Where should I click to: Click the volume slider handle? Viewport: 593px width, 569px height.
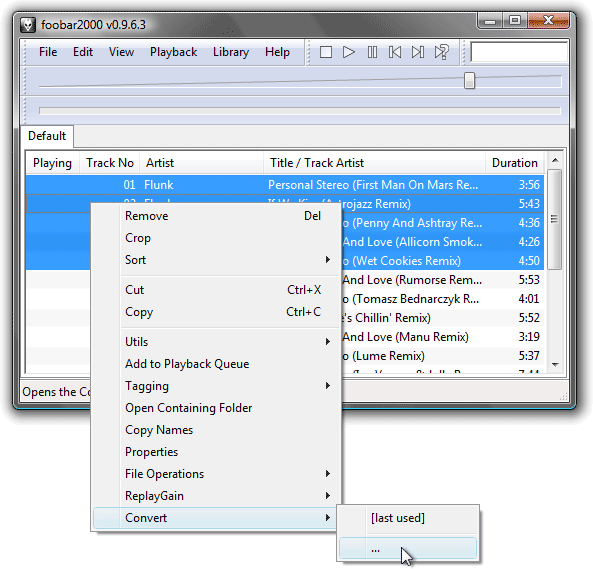point(469,81)
